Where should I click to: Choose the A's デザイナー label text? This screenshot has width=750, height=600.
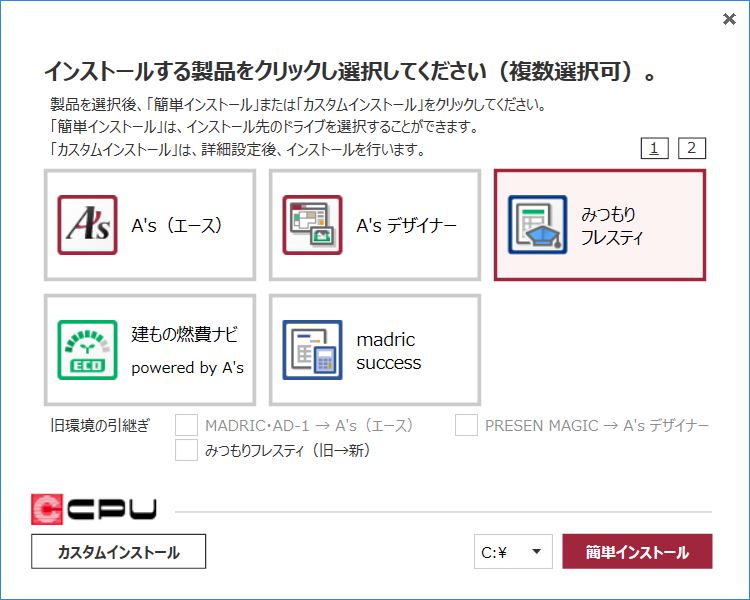pos(406,225)
